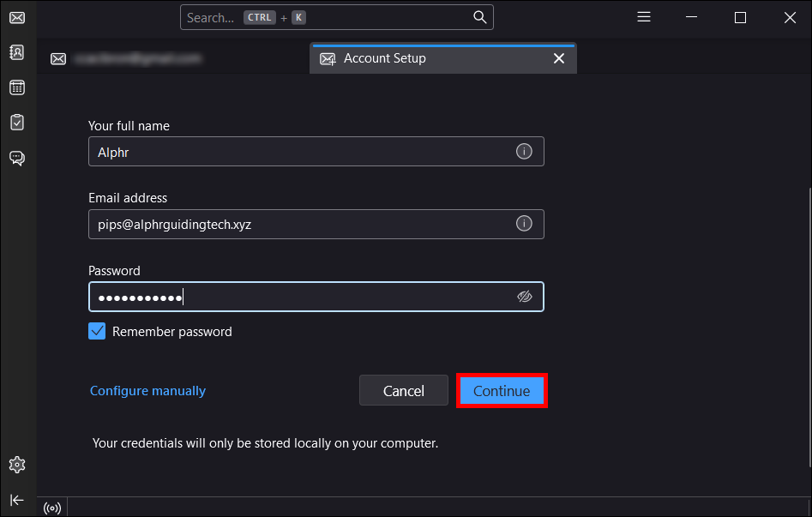Open the Thunderbird hamburger menu
Viewport: 812px width, 517px height.
644,17
